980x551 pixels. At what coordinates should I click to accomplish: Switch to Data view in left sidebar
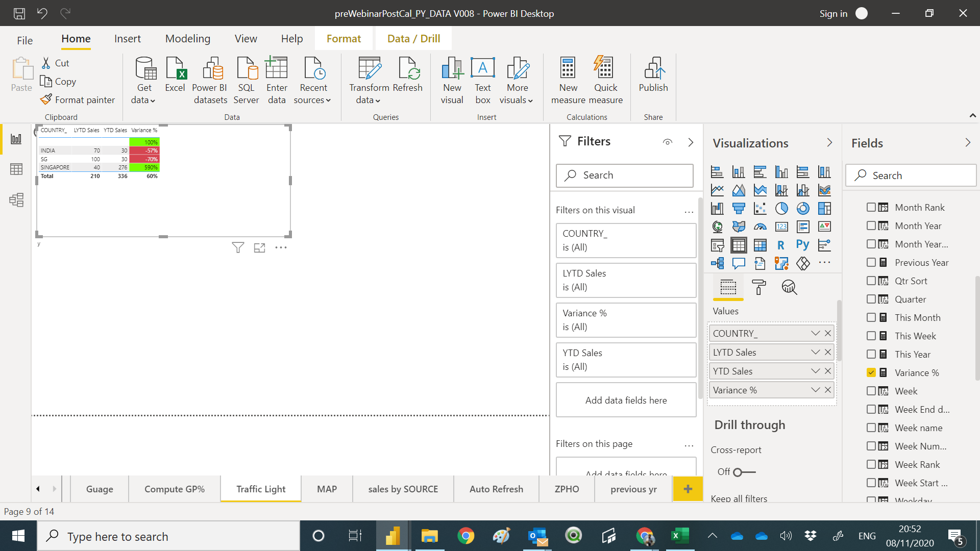coord(16,169)
